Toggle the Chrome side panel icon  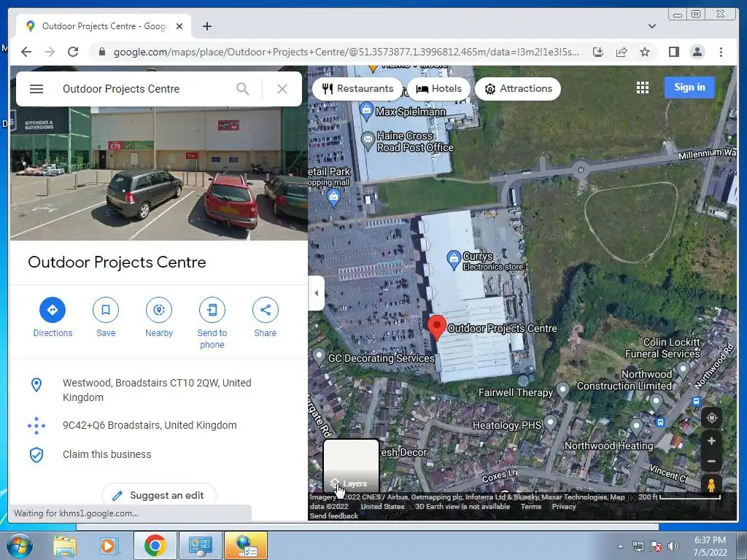[x=673, y=52]
